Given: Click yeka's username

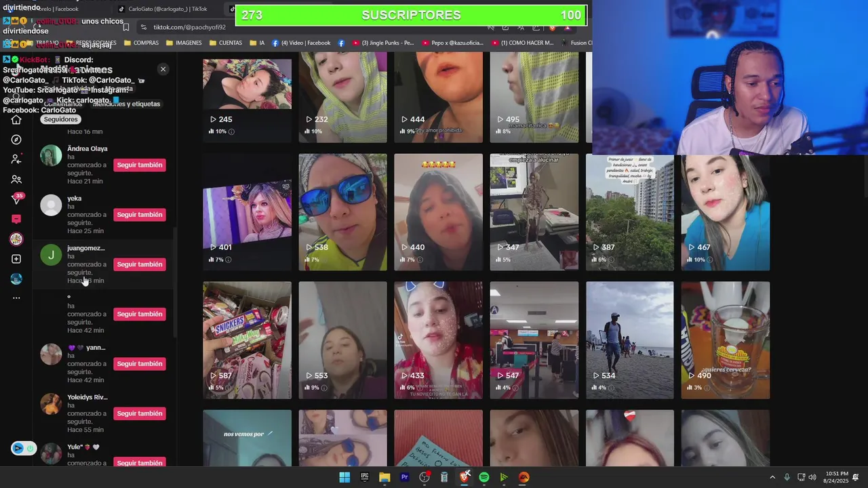Looking at the screenshot, I should click(x=75, y=199).
